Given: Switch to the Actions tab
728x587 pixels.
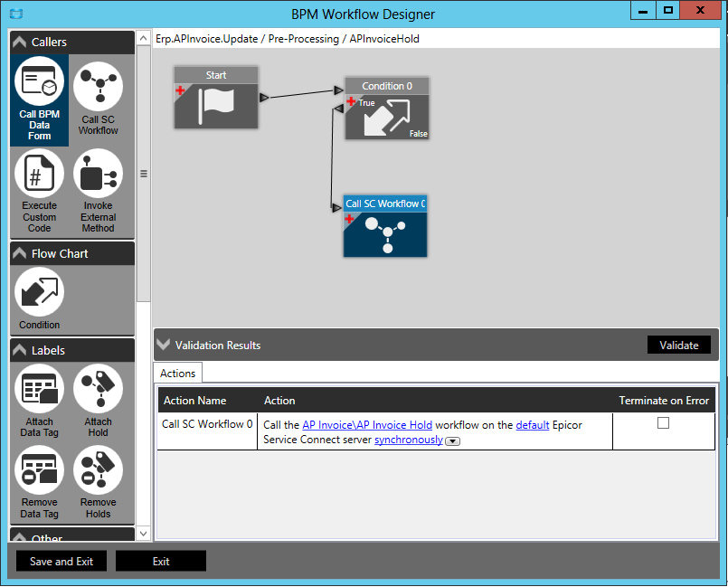Looking at the screenshot, I should point(177,373).
